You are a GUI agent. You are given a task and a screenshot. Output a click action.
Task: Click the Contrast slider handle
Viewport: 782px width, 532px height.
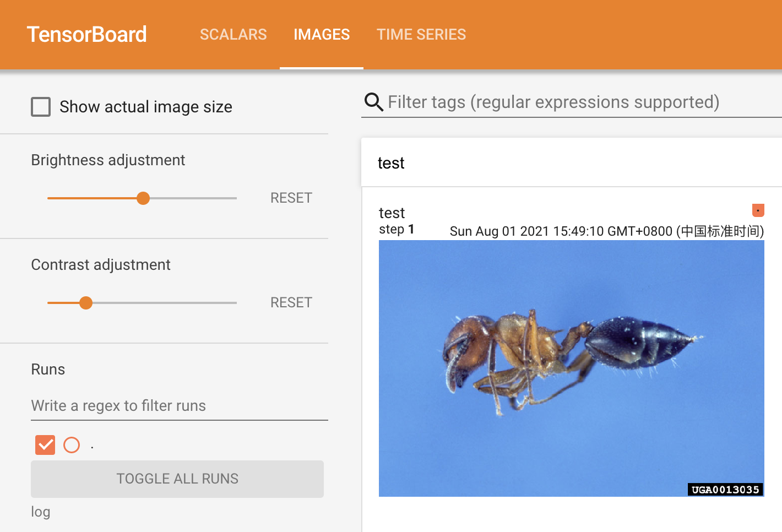tap(86, 303)
